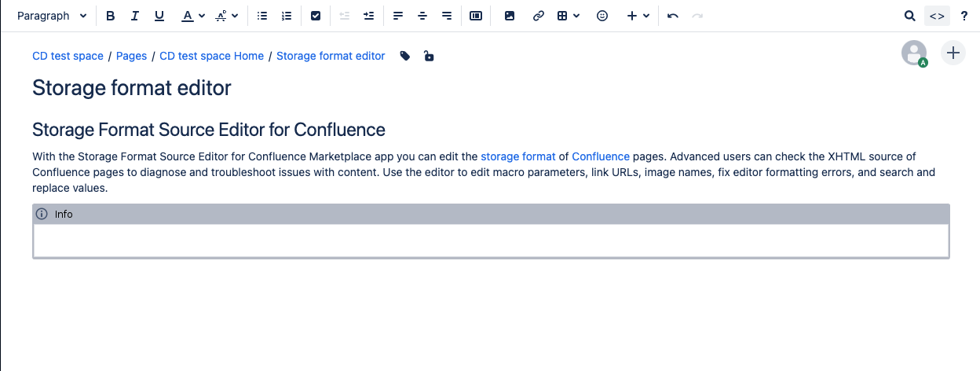The width and height of the screenshot is (980, 371).
Task: Expand the more formatting dropdown arrow
Action: (x=235, y=16)
